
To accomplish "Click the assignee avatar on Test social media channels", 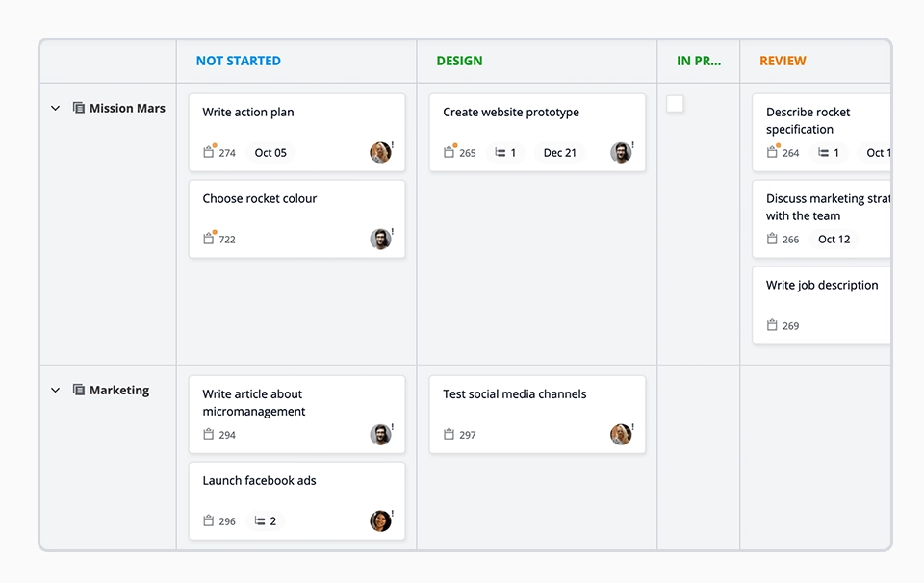I will coord(621,434).
